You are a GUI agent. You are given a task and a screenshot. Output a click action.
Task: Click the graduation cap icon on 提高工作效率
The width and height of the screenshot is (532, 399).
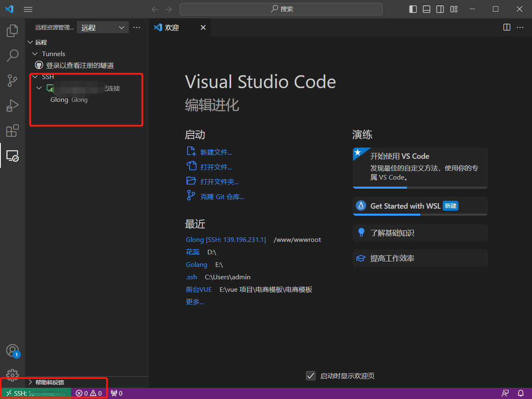click(361, 259)
